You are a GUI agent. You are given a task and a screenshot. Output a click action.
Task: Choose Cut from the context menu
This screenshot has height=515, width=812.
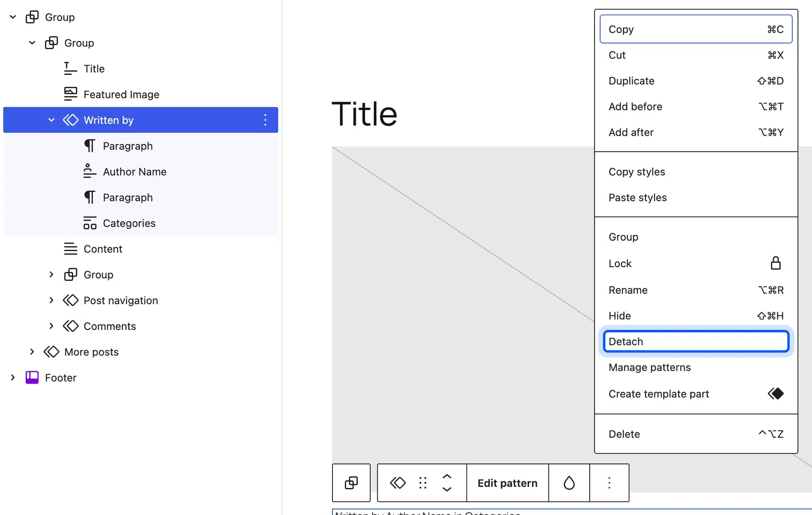pos(696,55)
